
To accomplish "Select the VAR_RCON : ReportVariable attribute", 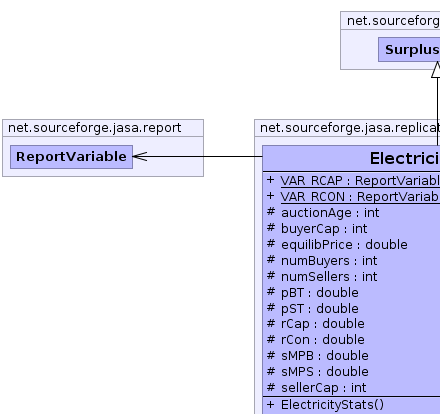I will click(x=353, y=197).
